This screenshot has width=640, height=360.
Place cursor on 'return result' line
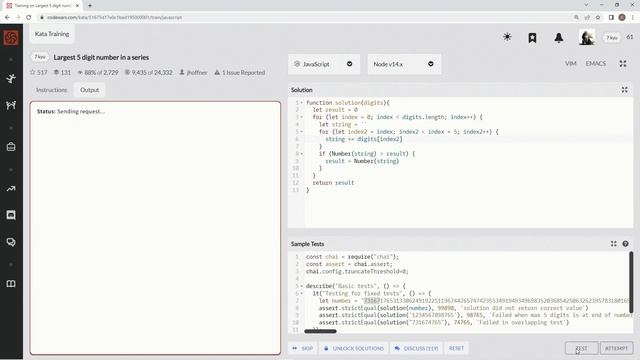333,183
